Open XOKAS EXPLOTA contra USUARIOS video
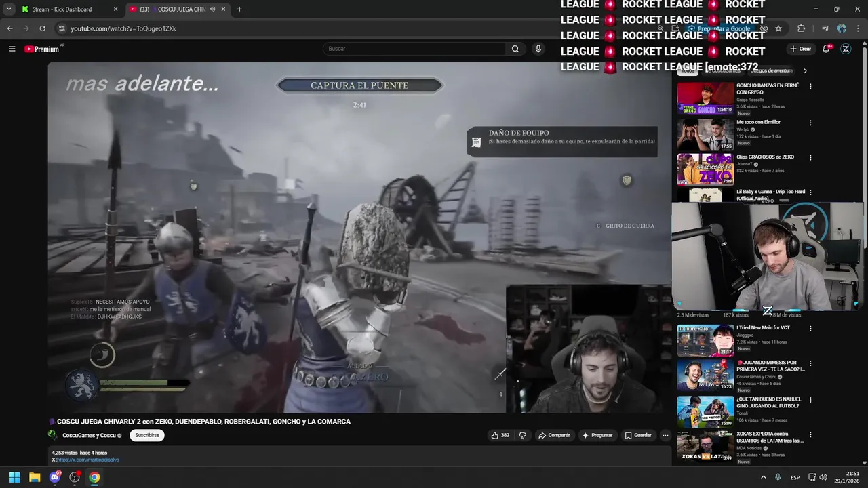The image size is (868, 488). 705,447
